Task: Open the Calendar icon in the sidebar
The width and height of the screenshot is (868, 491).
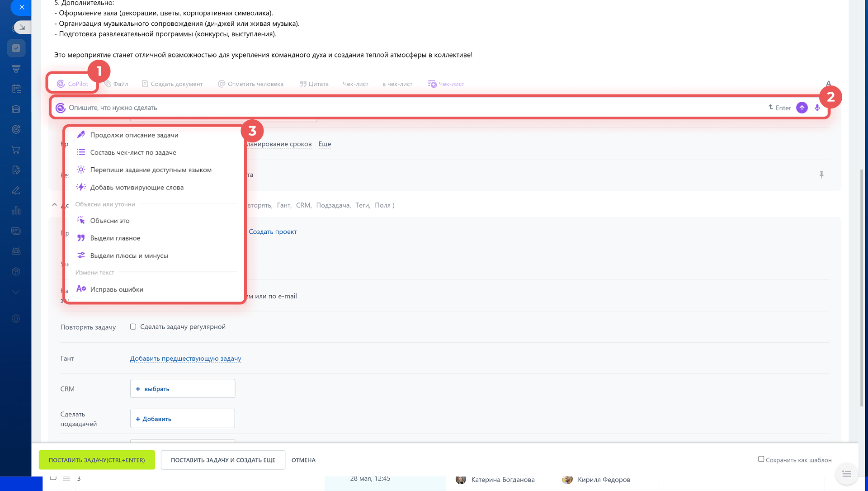Action: [16, 89]
